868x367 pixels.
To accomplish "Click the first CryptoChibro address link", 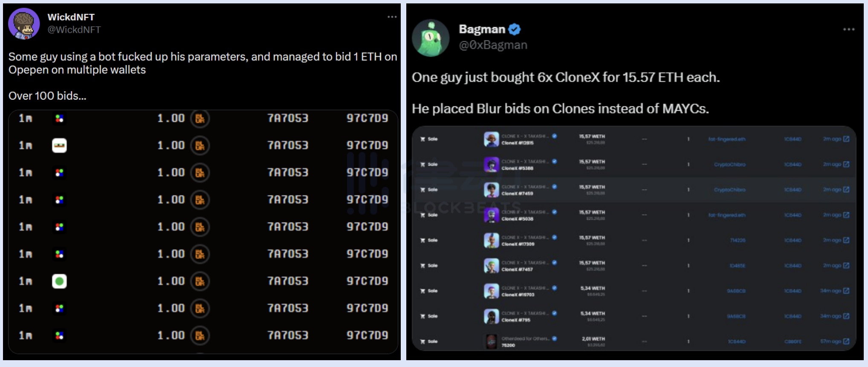I will tap(729, 164).
